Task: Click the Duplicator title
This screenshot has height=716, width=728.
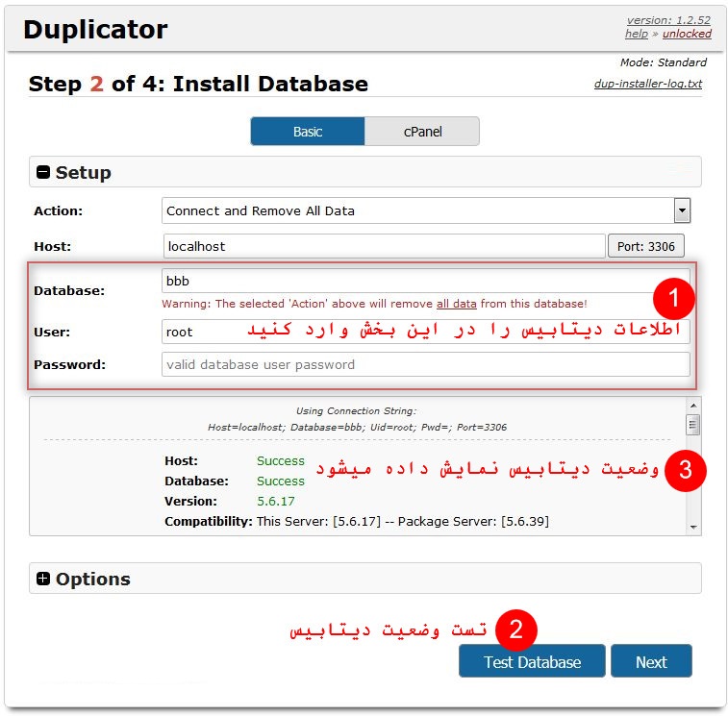Action: click(95, 29)
